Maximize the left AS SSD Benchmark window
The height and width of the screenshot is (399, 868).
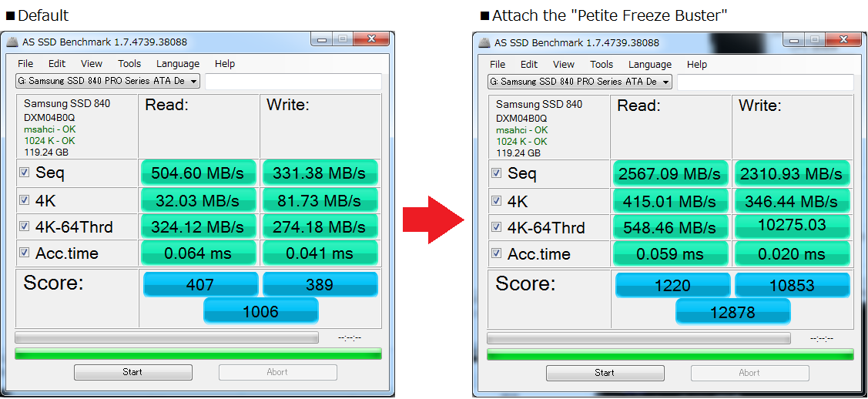[343, 39]
